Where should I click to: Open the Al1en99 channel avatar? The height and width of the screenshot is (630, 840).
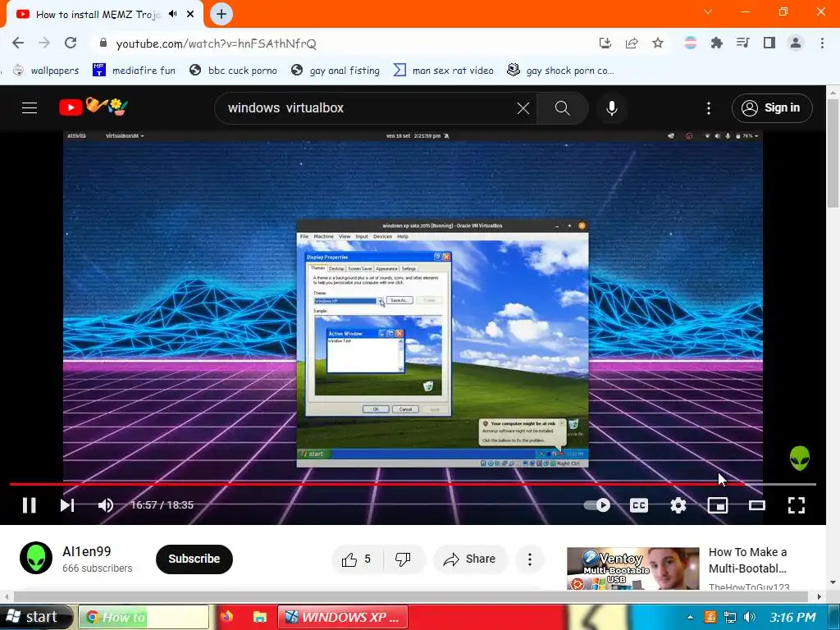(x=36, y=558)
